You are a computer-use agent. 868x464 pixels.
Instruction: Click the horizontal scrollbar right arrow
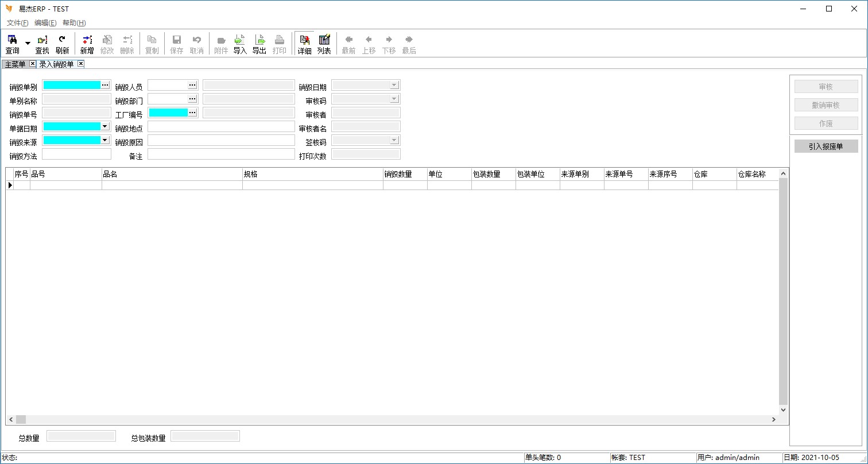(x=774, y=420)
